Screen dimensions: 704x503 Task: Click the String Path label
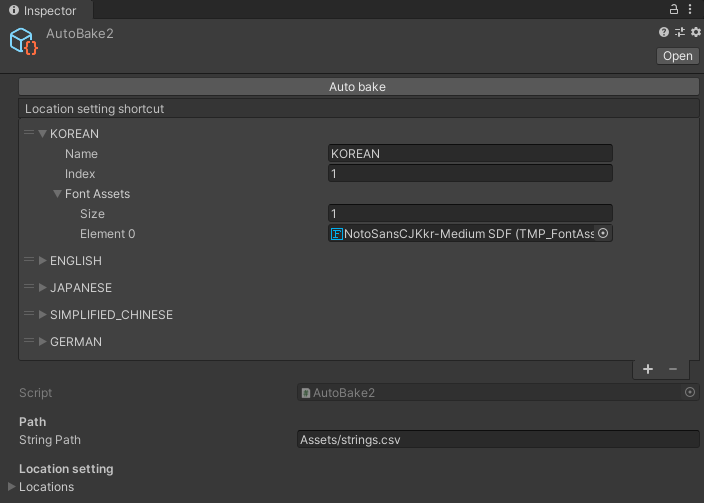(50, 440)
